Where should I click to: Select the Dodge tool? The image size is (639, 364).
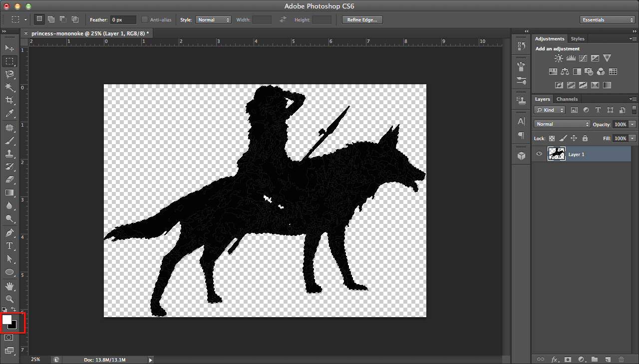pyautogui.click(x=9, y=218)
